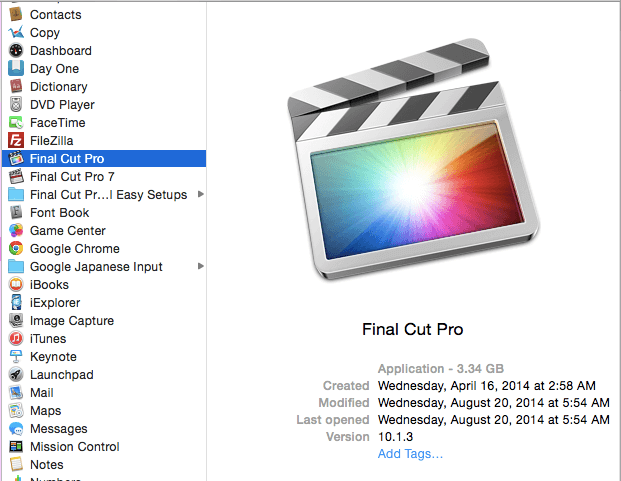Select the Final Cut Pro 7 entry
The image size is (621, 481).
pos(79,177)
